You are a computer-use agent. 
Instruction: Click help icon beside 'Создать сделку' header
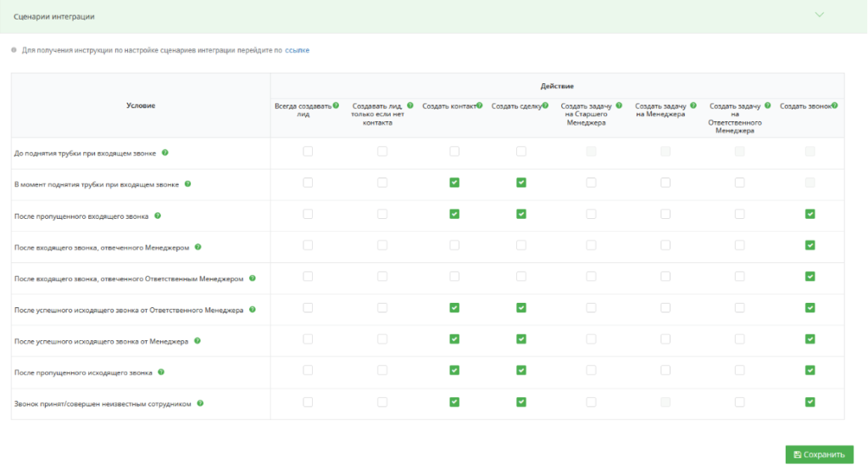pyautogui.click(x=548, y=105)
